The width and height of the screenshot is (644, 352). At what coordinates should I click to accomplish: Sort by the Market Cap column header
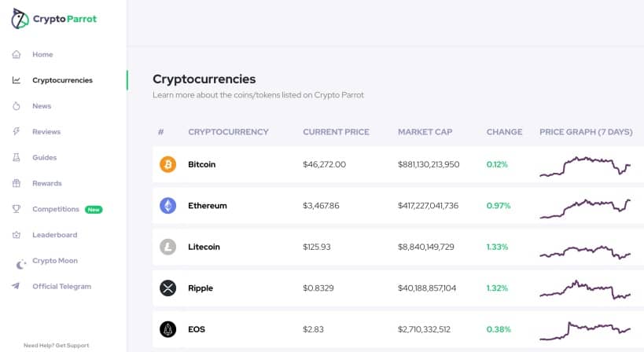point(425,132)
